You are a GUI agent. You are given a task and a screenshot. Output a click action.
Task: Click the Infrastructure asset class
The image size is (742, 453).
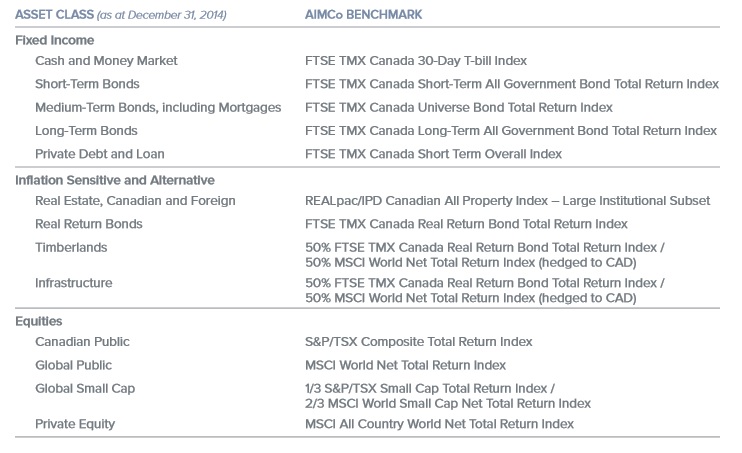74,283
